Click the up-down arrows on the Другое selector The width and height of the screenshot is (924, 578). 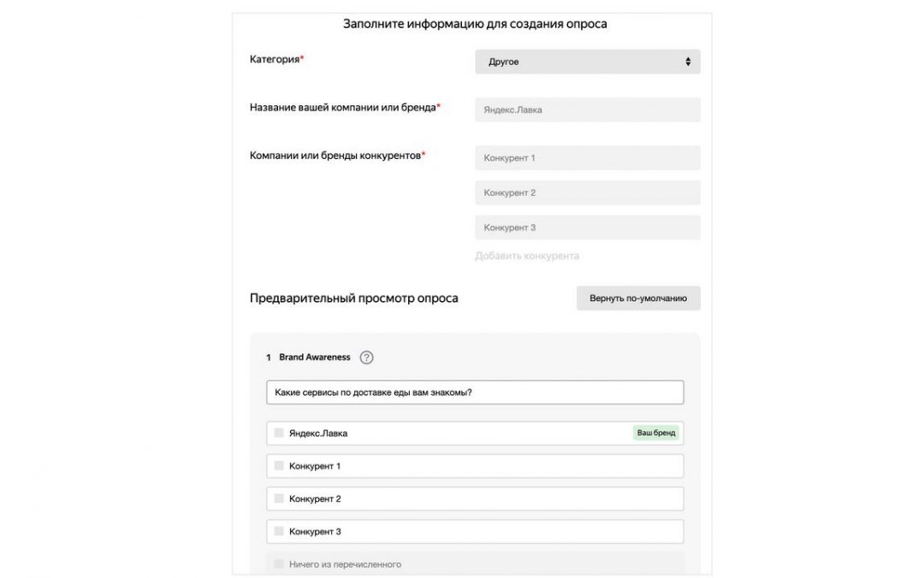[687, 61]
